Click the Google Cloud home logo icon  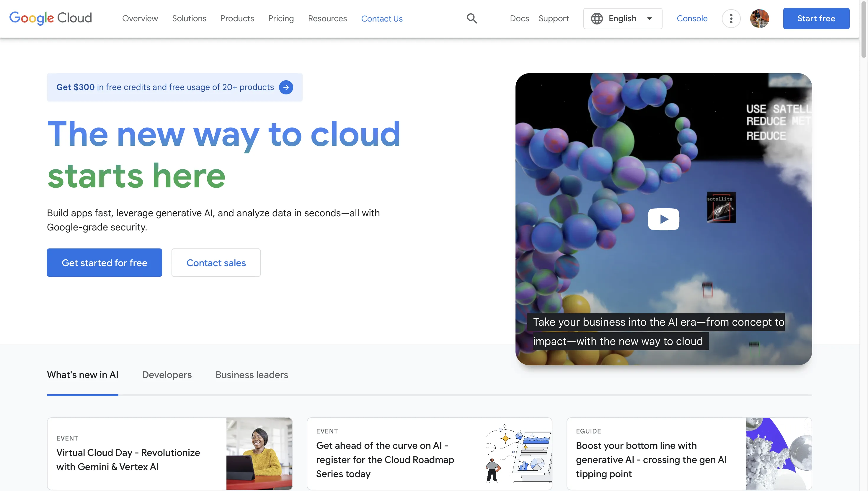[50, 18]
